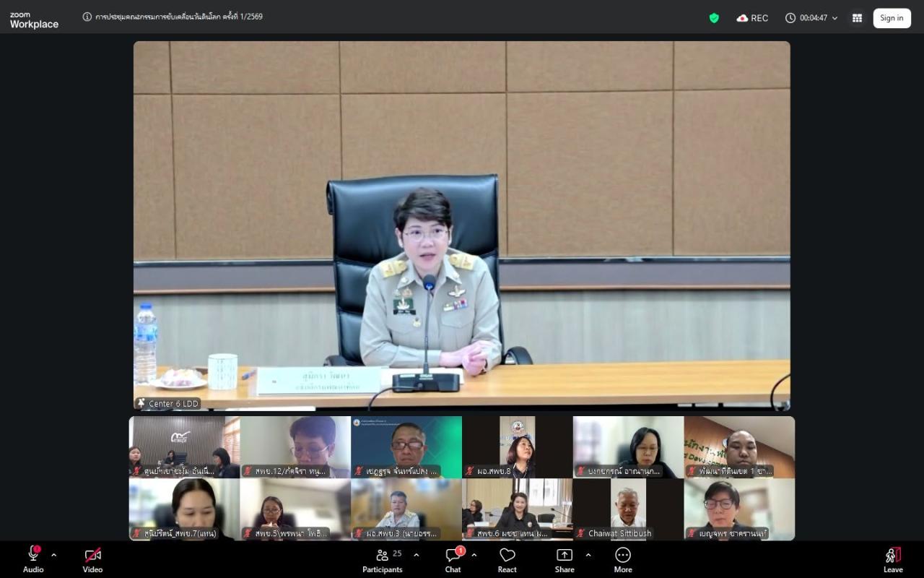Select the สพข.5 participant thumbnail

coord(295,509)
